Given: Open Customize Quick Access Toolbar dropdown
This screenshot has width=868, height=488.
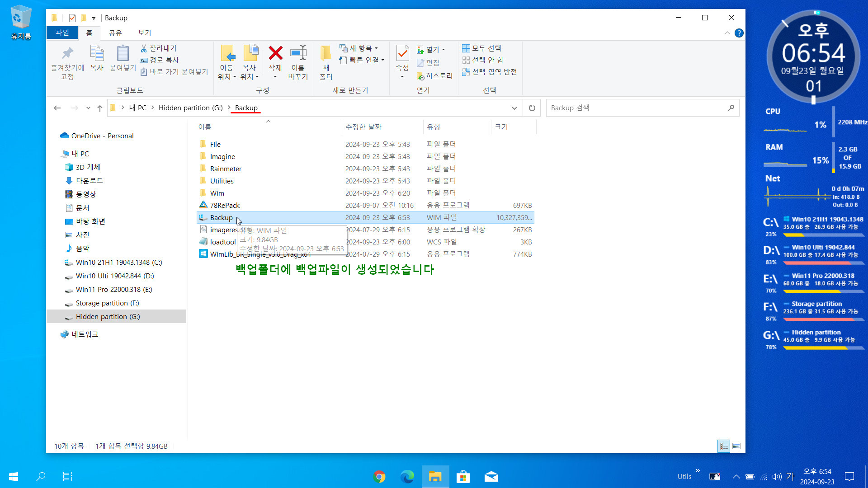Looking at the screenshot, I should point(94,19).
